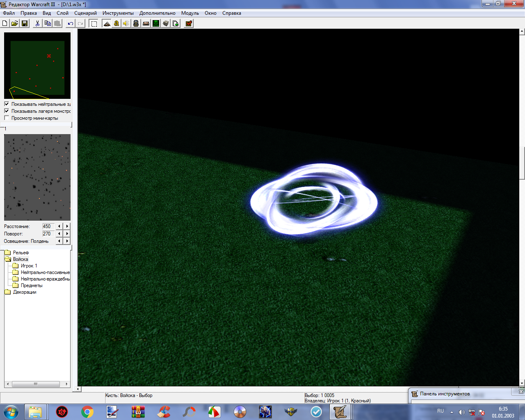
Task: Switch Освещение to previous setting
Action: coord(59,241)
